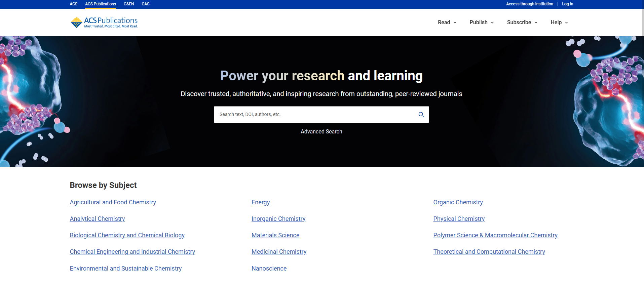Open Materials Science subject

click(x=275, y=235)
